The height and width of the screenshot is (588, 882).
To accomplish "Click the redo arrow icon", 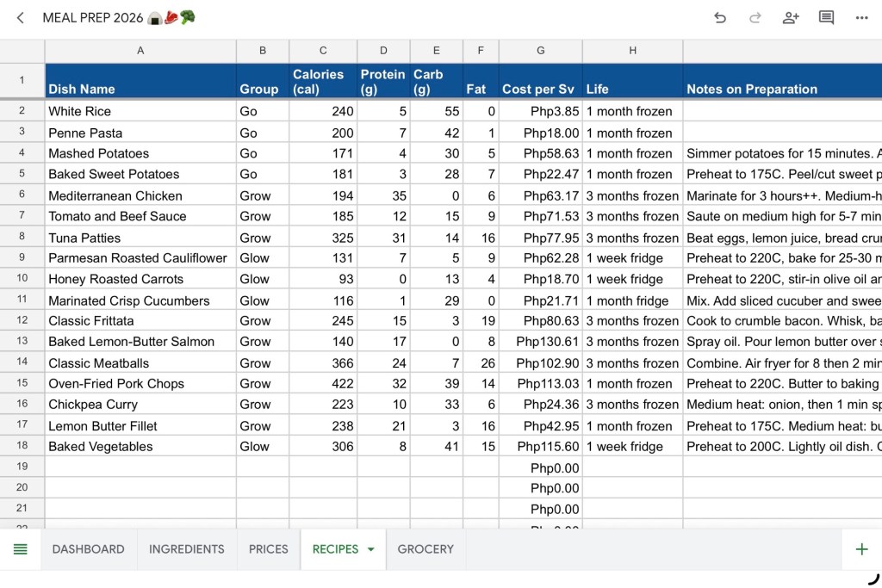I will point(755,18).
